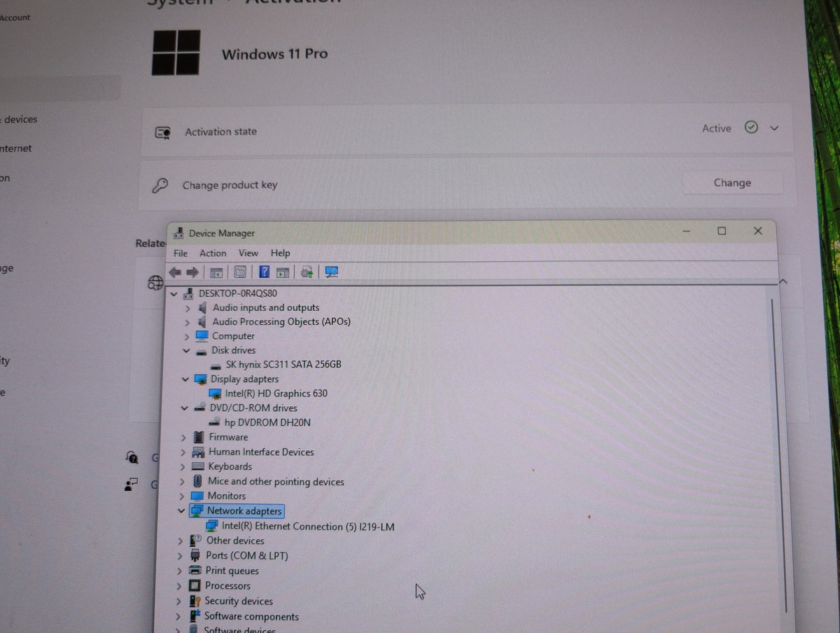Toggle the Show/Hide Console Tree toolbar icon

coord(216,272)
